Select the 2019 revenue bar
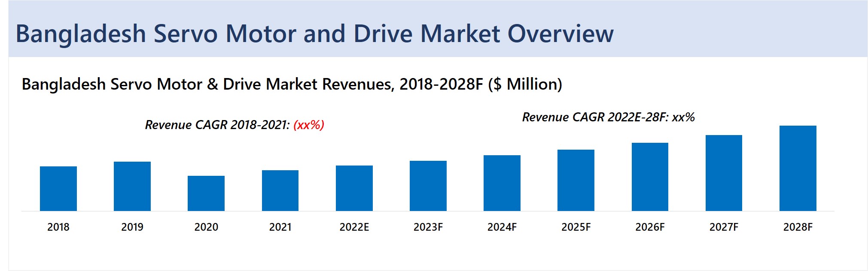The width and height of the screenshot is (868, 271). [x=132, y=186]
